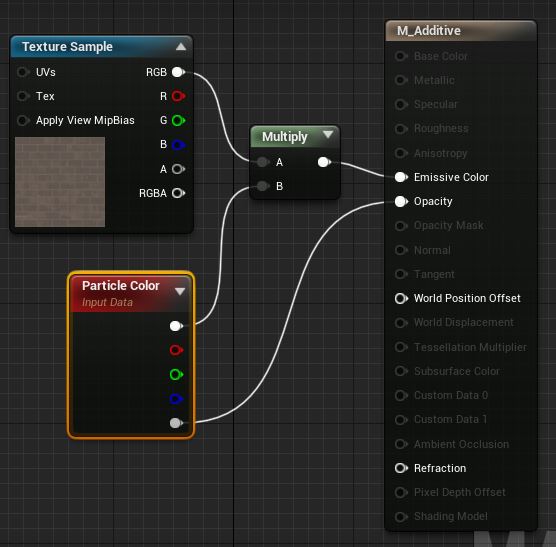This screenshot has height=547, width=556.
Task: Click the 'World Position Offset' label
Action: click(x=467, y=298)
